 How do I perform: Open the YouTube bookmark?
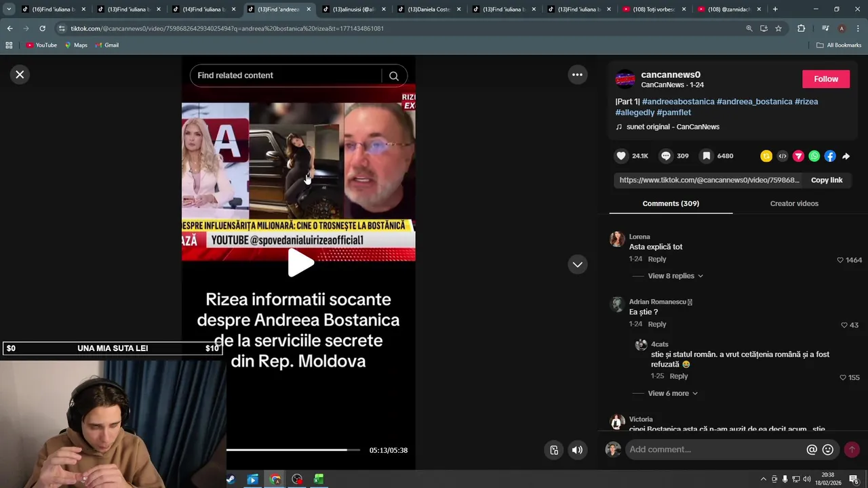coord(41,45)
